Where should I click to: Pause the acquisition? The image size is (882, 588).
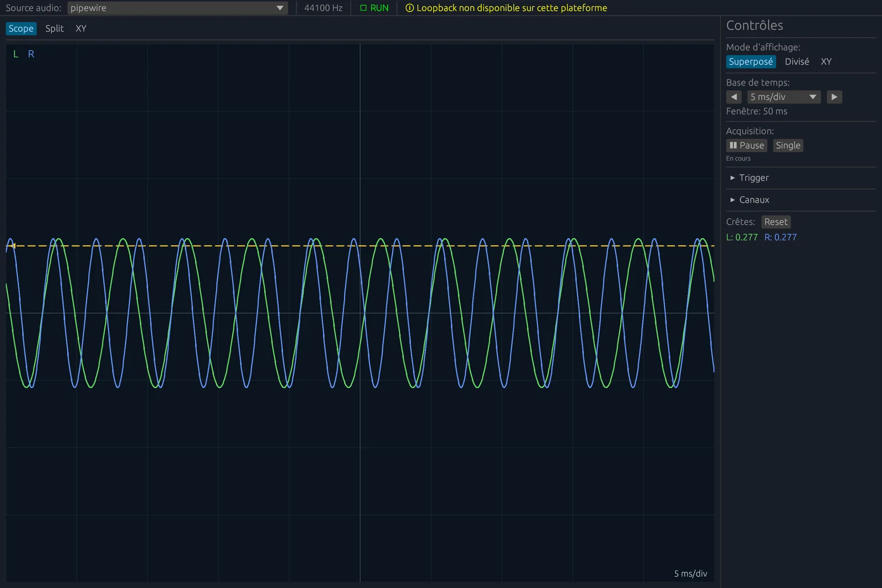point(746,145)
